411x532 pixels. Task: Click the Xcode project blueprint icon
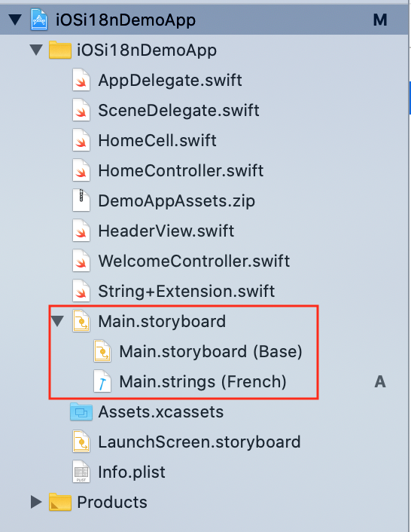pos(39,20)
